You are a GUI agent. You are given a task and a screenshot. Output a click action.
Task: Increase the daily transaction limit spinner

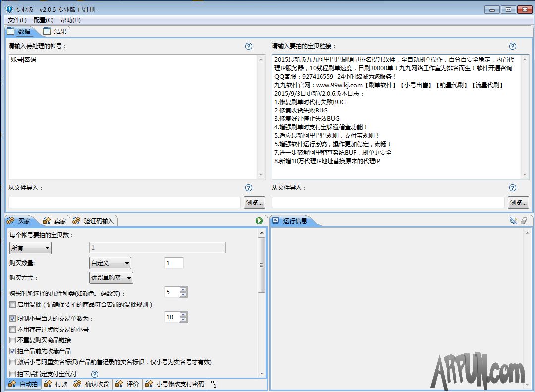[183, 315]
